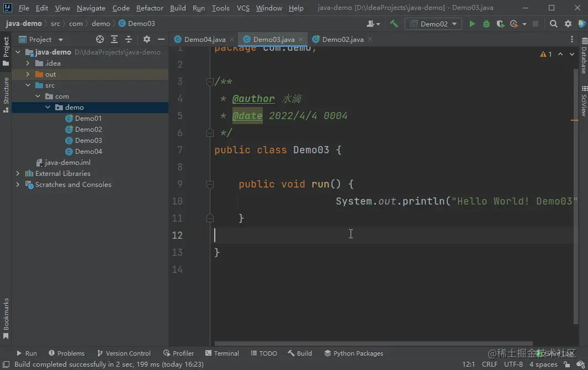This screenshot has height=370, width=588.
Task: Click the green Run button in toolbar
Action: click(472, 24)
